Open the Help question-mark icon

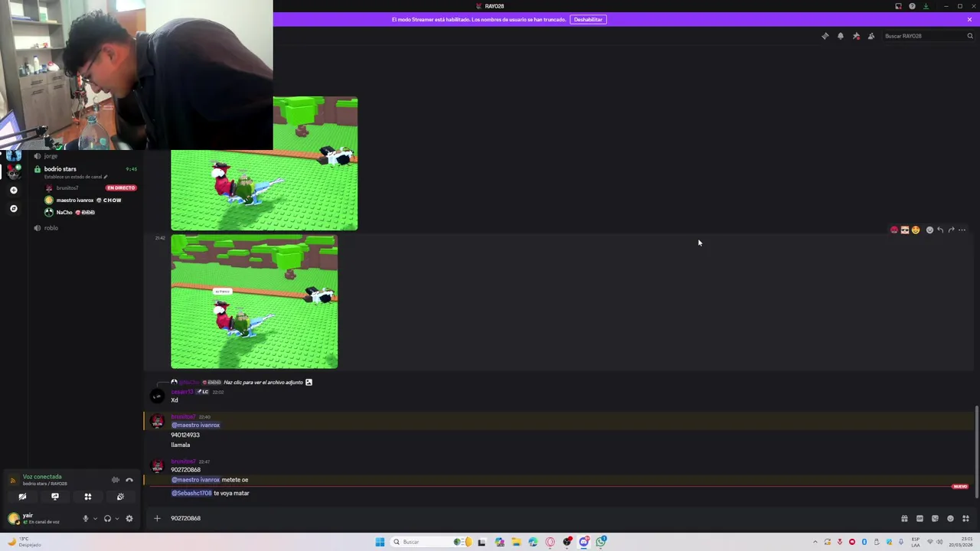[912, 6]
